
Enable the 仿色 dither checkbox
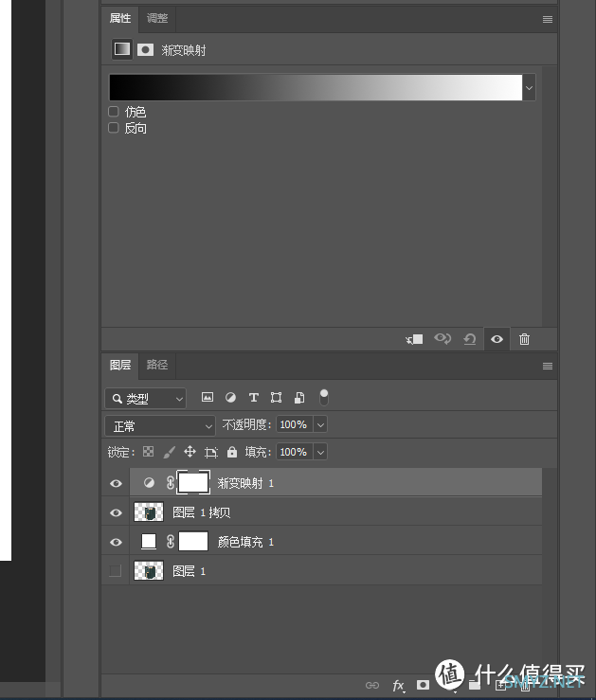coord(114,111)
